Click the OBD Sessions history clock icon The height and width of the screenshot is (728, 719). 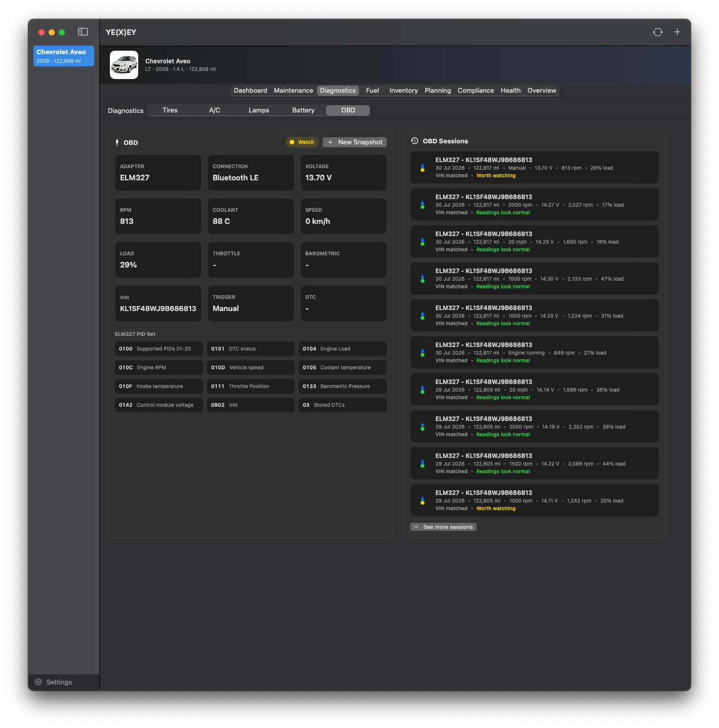coord(415,141)
